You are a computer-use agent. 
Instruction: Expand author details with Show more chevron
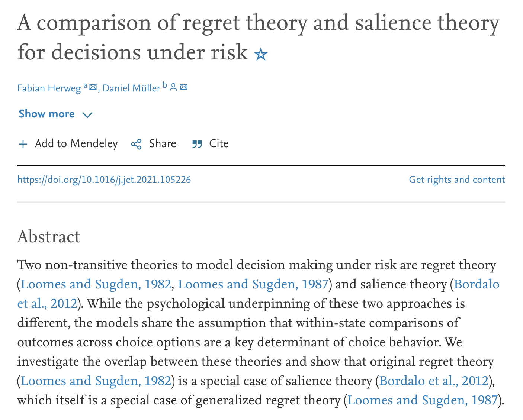tap(87, 115)
